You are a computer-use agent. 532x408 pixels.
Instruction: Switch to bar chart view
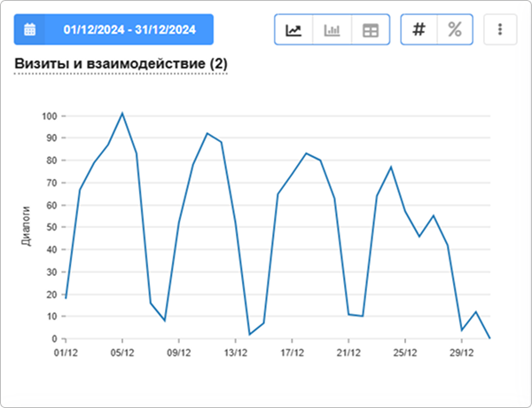coord(332,29)
